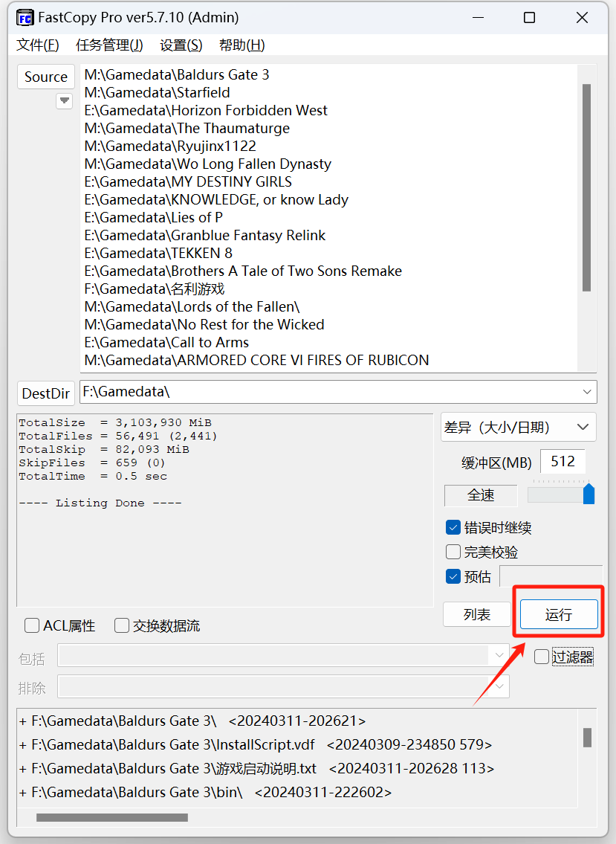Click source line MY DESTINY GIRLS
The height and width of the screenshot is (844, 616).
point(188,181)
